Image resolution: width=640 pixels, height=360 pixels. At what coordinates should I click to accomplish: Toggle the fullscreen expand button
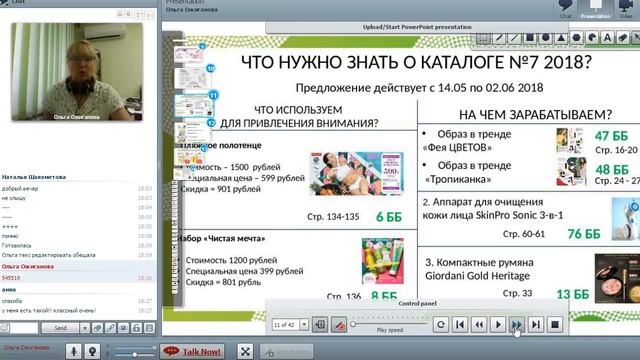[x=245, y=351]
